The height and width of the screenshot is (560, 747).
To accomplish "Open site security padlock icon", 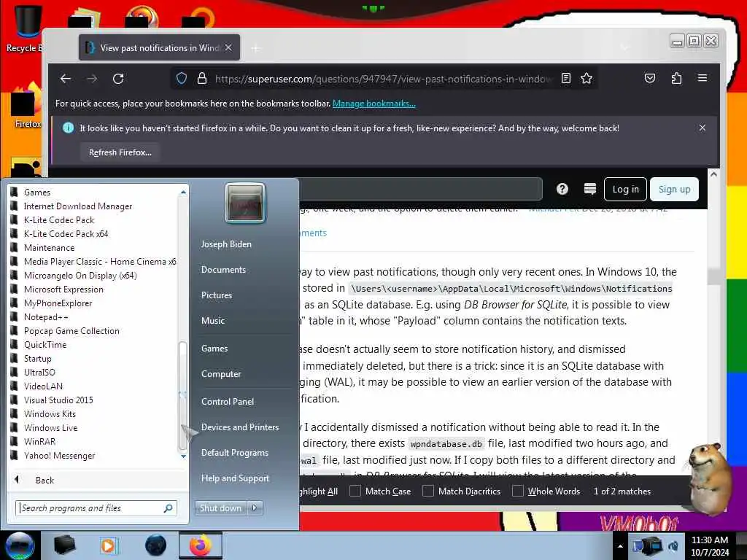I will 202,78.
